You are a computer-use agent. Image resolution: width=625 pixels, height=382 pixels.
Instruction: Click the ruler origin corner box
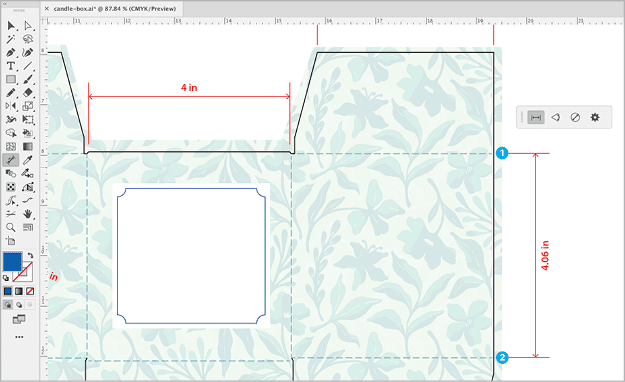click(x=44, y=21)
